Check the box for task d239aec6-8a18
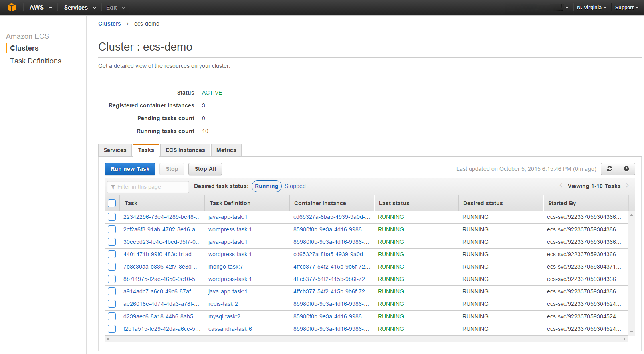Viewport: 644px width, 354px height. pyautogui.click(x=112, y=316)
